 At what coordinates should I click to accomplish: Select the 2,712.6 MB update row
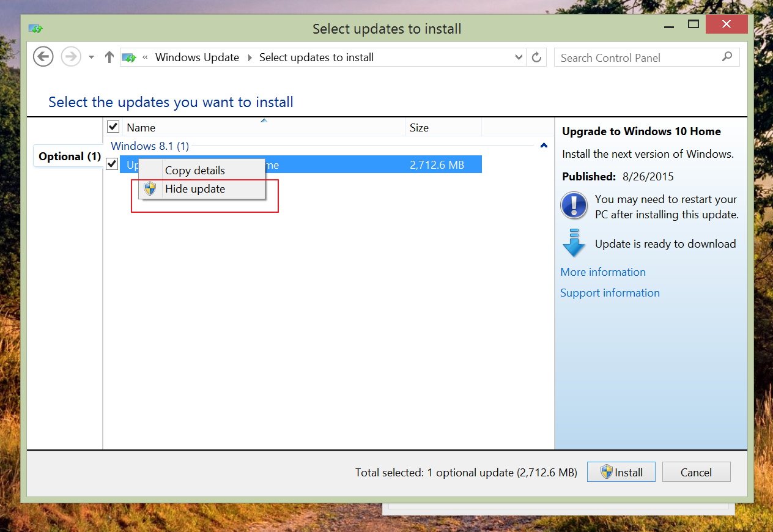click(x=300, y=164)
